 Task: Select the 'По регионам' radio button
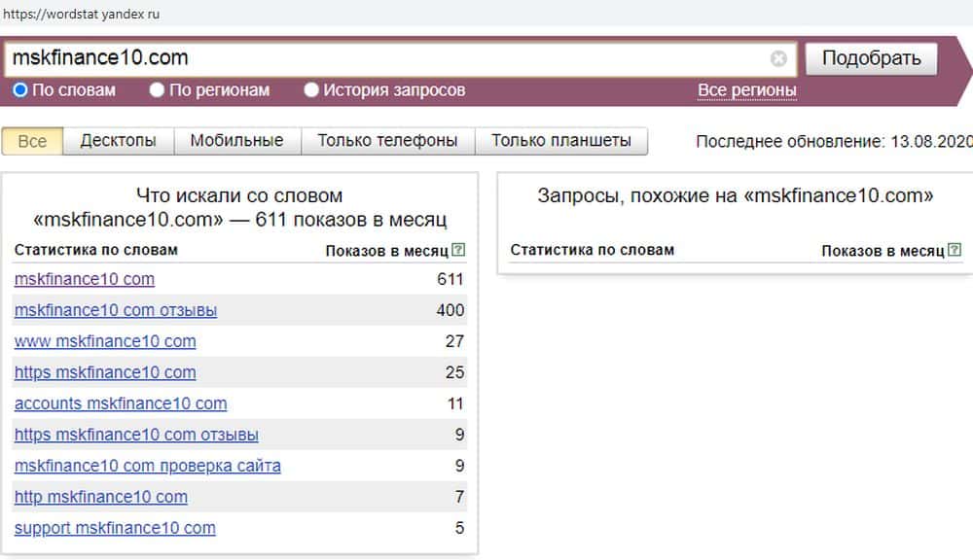pos(158,90)
